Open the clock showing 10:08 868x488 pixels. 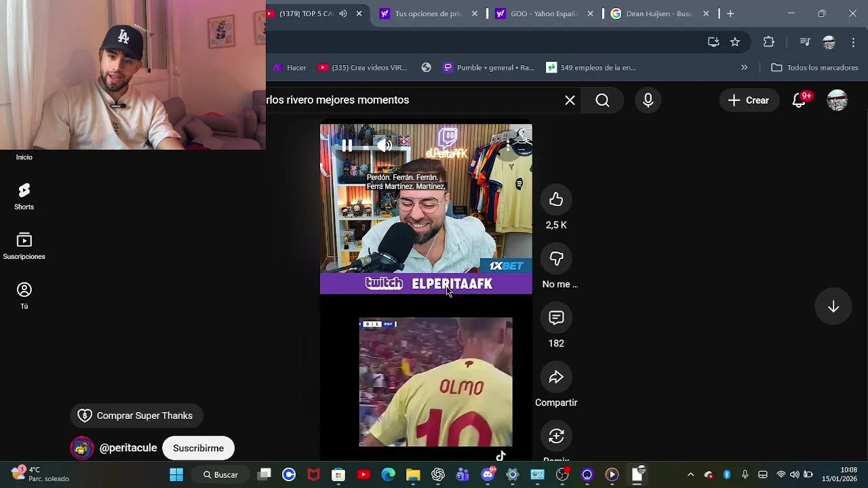[840, 474]
